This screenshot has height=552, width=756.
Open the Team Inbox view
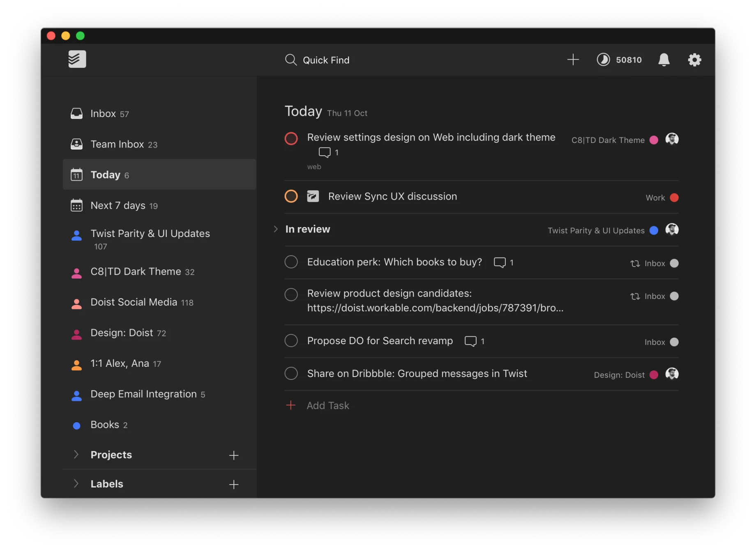coord(117,145)
